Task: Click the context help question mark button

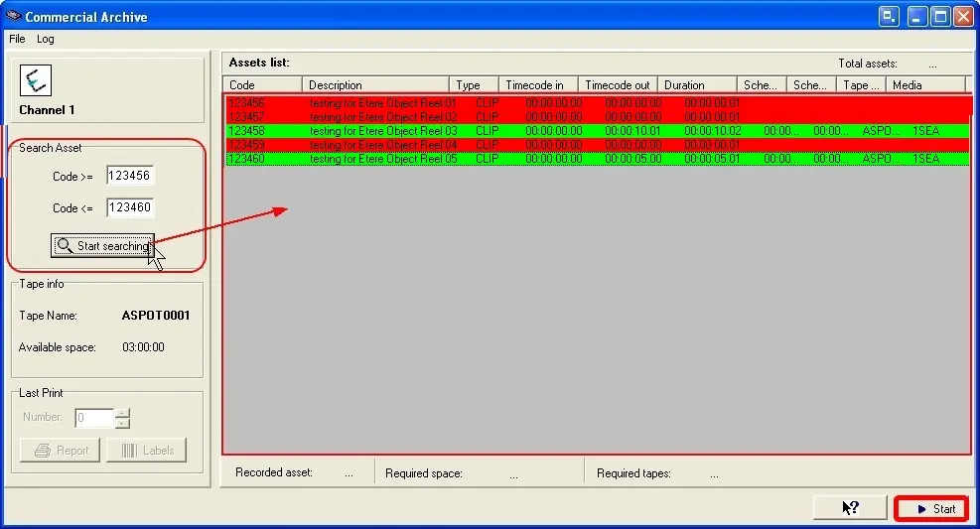Action: (x=850, y=508)
